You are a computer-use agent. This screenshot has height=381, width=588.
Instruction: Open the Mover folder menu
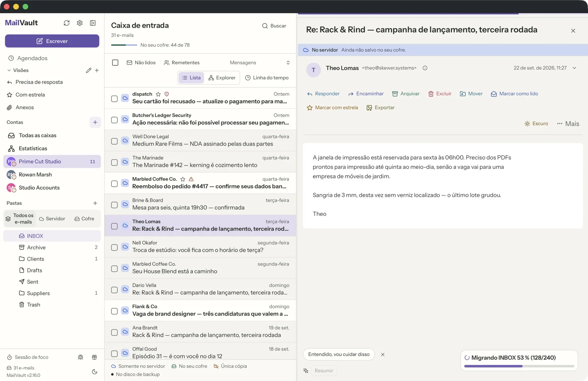471,94
